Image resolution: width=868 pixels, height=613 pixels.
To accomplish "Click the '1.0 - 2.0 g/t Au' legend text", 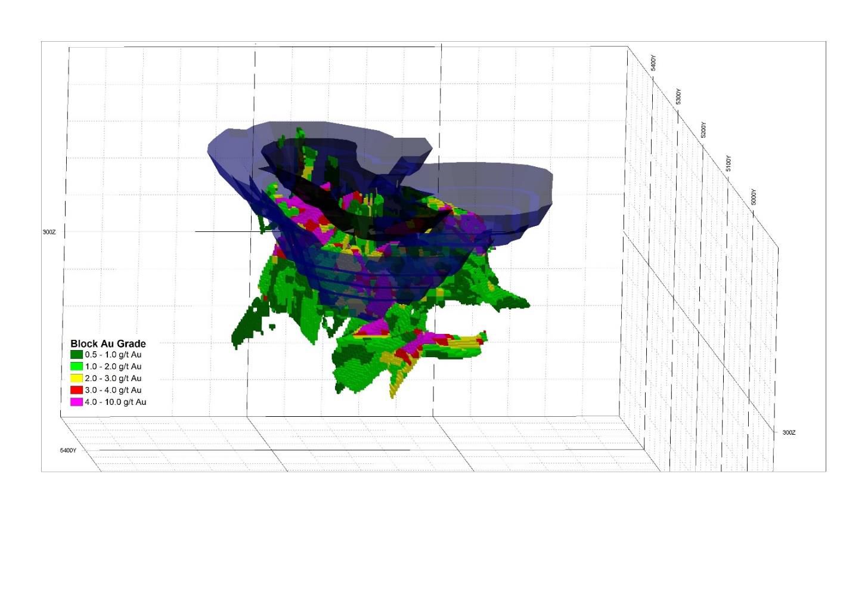I will [x=113, y=367].
